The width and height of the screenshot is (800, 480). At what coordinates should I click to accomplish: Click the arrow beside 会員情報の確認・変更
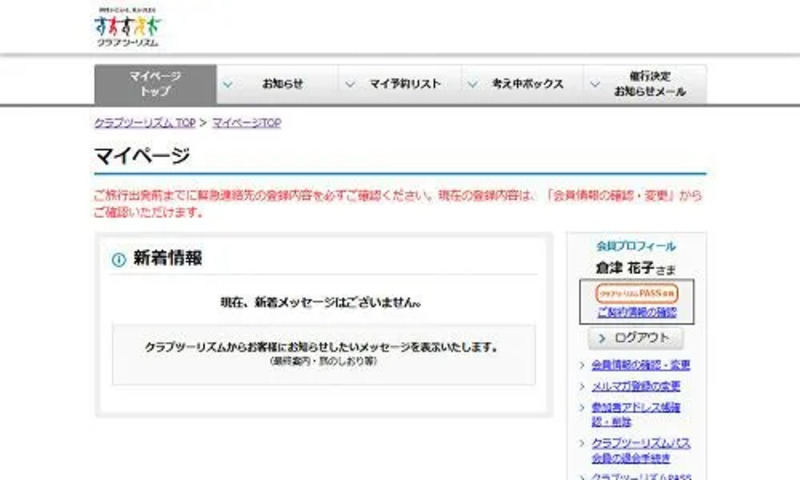point(582,365)
